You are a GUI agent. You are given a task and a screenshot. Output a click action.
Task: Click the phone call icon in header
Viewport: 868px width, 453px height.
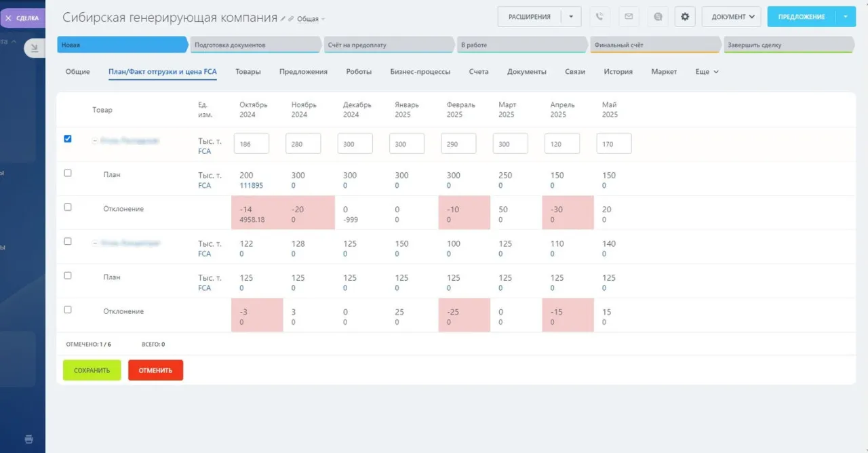(599, 17)
